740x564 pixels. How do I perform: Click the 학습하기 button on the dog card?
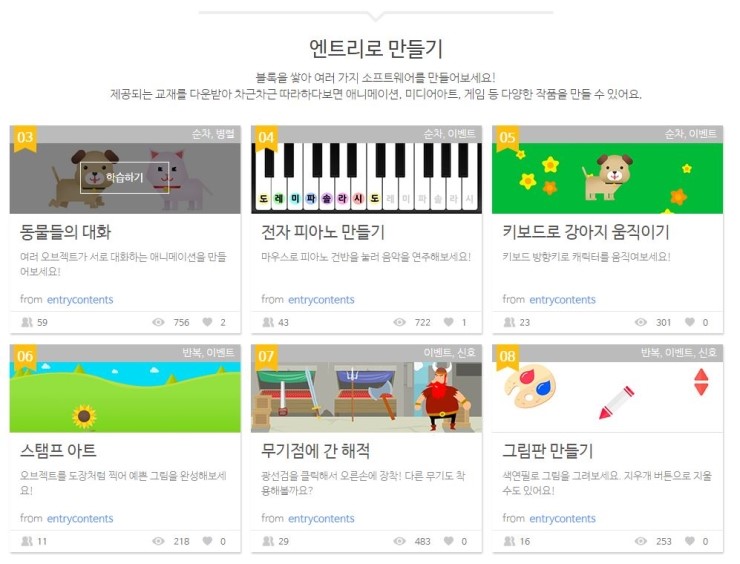[125, 177]
